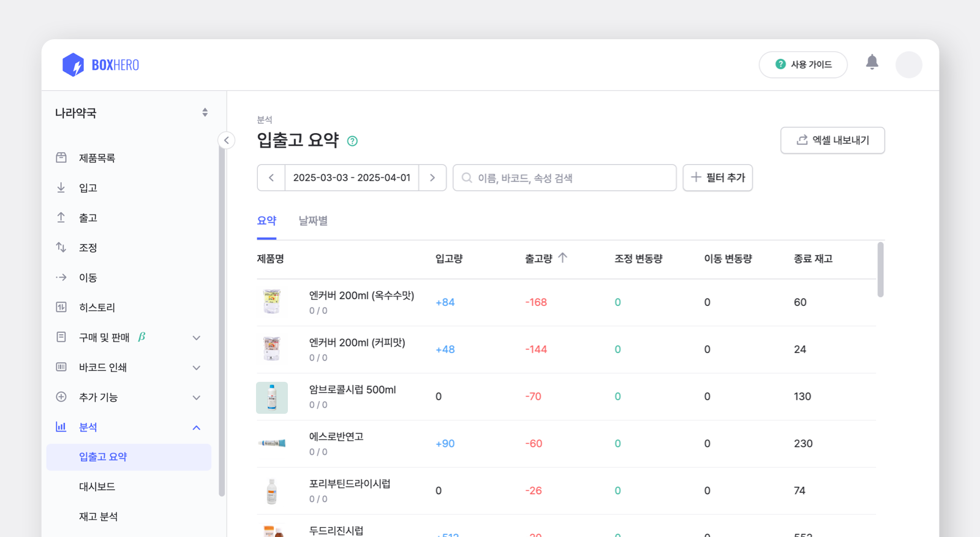Click product name 엔커버 200ml (옥수수맛)
The height and width of the screenshot is (537, 980).
tap(361, 295)
